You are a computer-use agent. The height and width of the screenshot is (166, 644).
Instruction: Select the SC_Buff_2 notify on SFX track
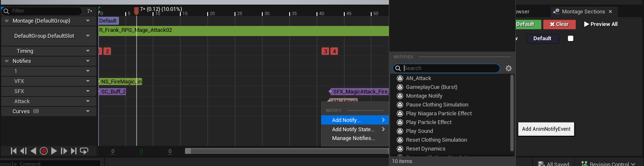click(x=113, y=91)
